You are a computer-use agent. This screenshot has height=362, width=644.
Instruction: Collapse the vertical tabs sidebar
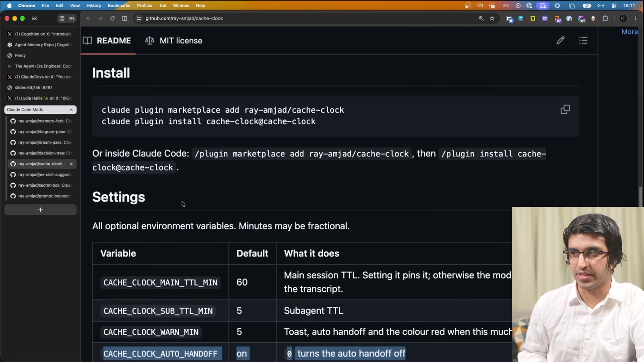(x=34, y=19)
